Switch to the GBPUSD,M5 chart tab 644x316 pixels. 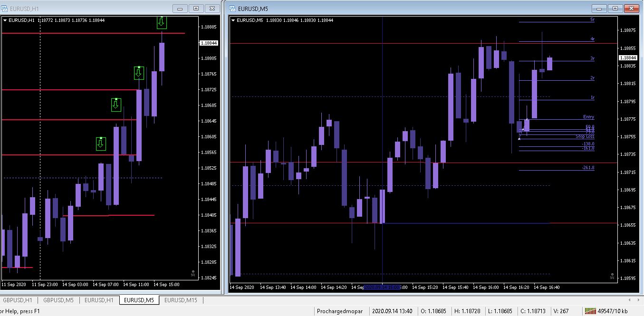[58, 300]
